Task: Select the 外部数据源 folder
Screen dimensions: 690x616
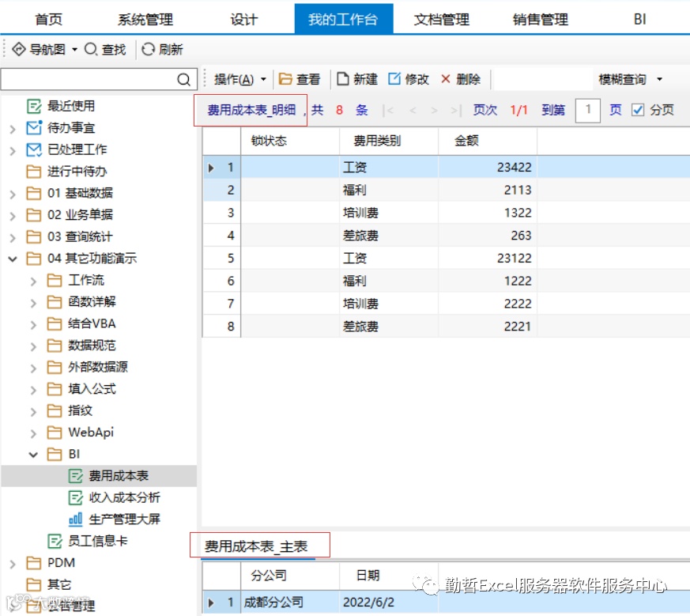Action: [x=98, y=367]
